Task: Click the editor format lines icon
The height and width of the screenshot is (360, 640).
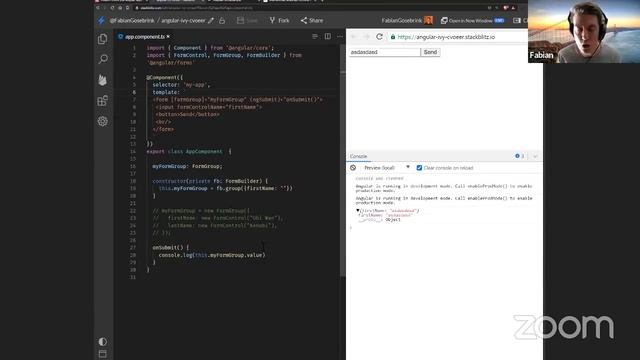Action: coord(315,37)
